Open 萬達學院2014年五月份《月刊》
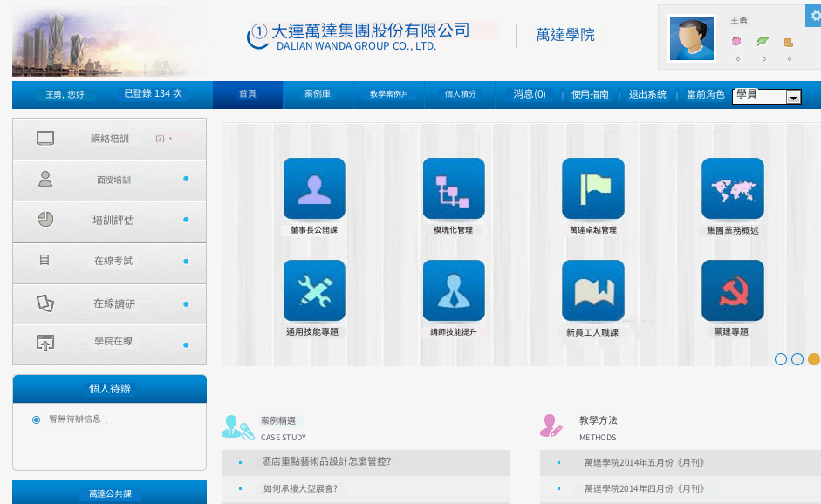 pos(645,463)
